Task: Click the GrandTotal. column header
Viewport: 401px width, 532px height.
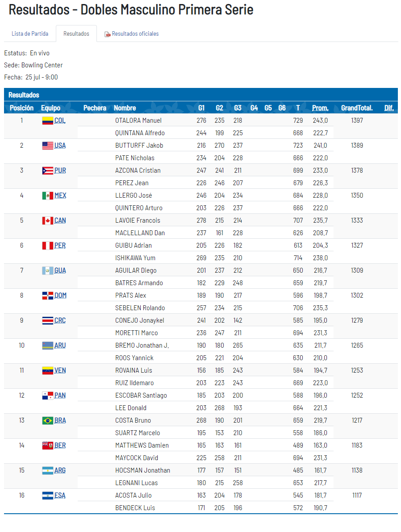Action: tap(356, 108)
